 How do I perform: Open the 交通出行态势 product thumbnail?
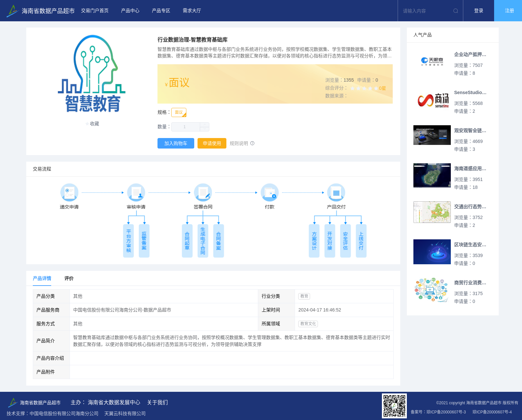click(x=432, y=212)
